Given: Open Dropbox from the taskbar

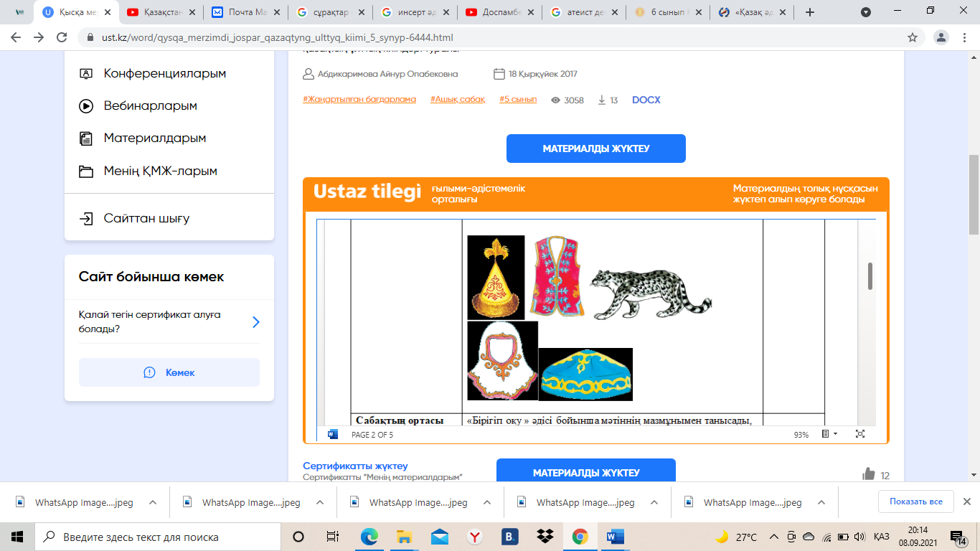Looking at the screenshot, I should coord(545,537).
